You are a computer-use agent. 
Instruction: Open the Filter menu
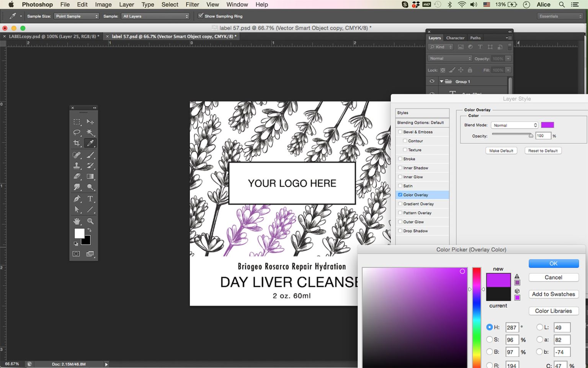point(192,5)
